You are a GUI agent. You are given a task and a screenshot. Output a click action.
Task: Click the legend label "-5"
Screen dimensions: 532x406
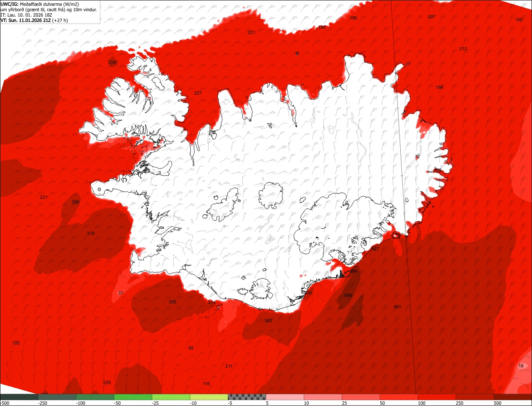tap(231, 403)
